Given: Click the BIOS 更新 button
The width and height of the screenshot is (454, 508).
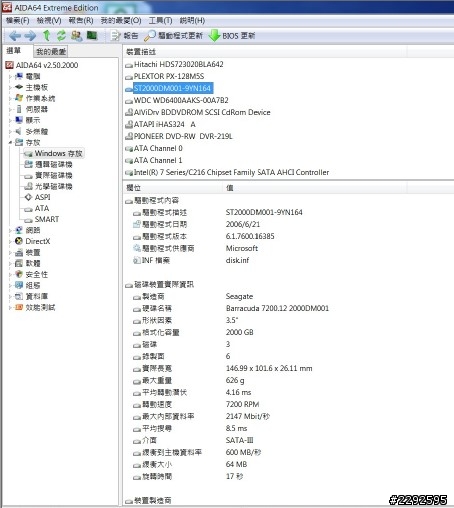Looking at the screenshot, I should tap(232, 36).
